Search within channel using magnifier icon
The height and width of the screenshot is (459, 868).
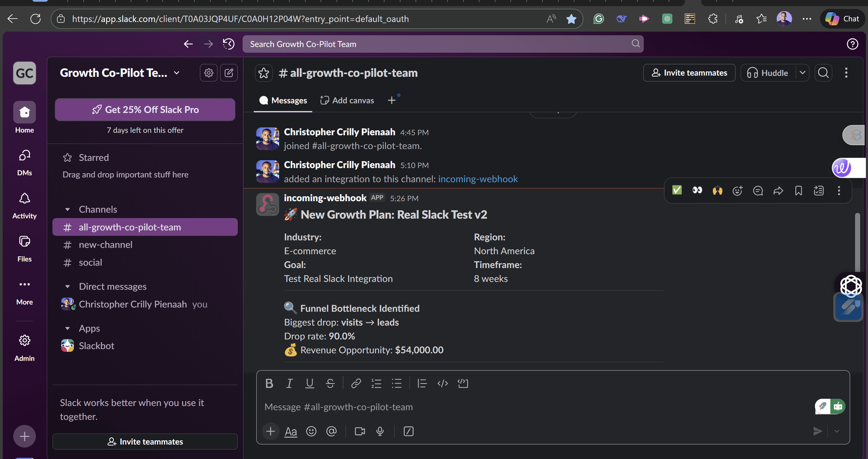point(823,73)
